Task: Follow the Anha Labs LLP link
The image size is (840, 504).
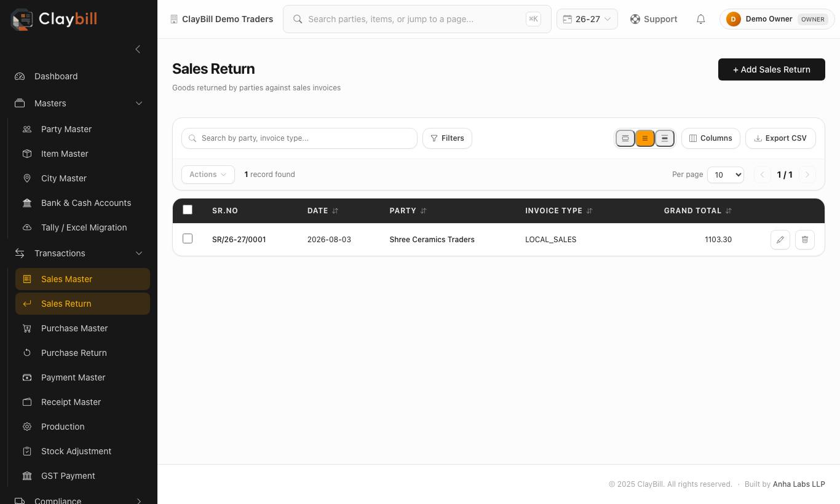Action: coord(799,484)
